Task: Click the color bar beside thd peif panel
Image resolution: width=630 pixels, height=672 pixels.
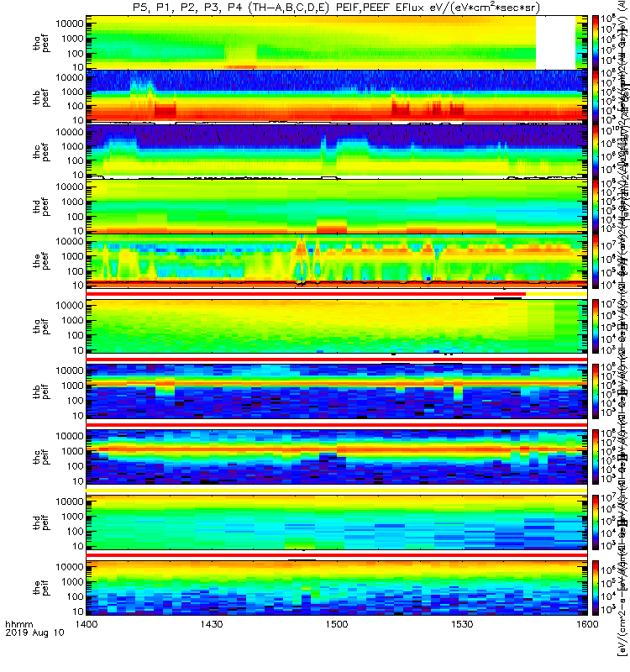Action: 596,522
